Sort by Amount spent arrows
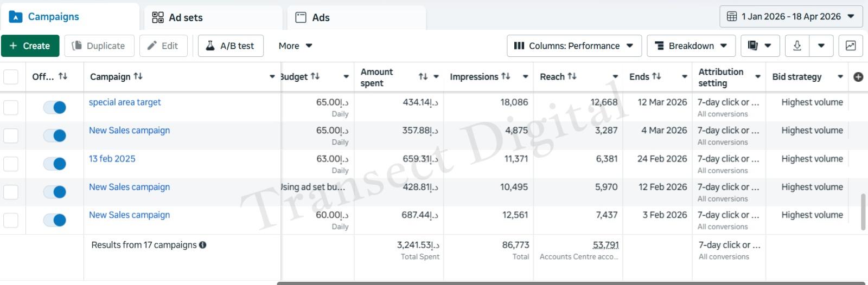Screen dimensions: 868x285 pyautogui.click(x=423, y=77)
